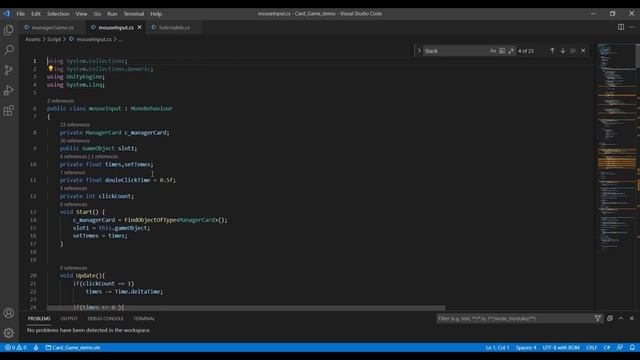Split the editor to the right
Viewport: 640px width, 360px height.
click(x=621, y=27)
